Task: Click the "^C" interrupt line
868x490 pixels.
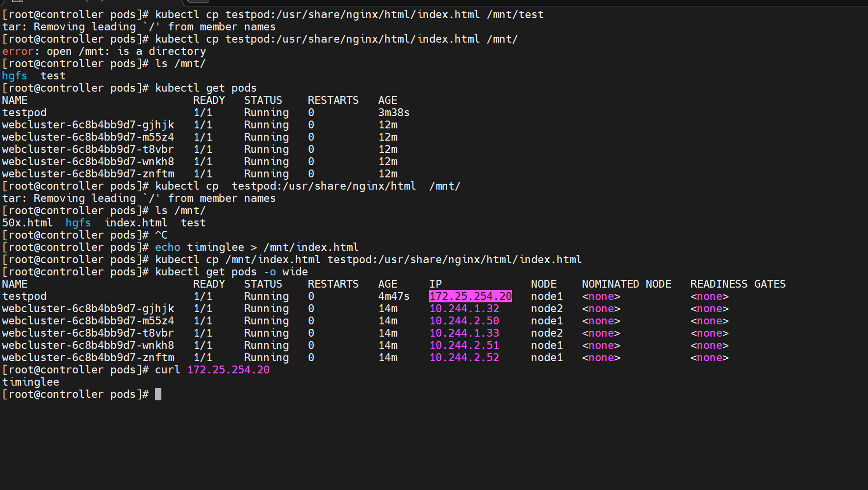Action: pos(161,235)
